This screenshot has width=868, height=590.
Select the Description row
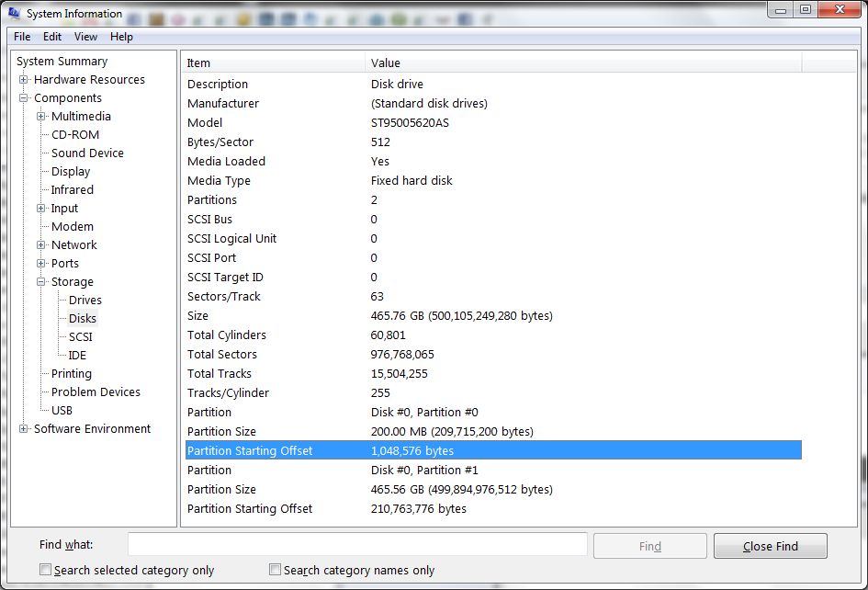coord(493,85)
